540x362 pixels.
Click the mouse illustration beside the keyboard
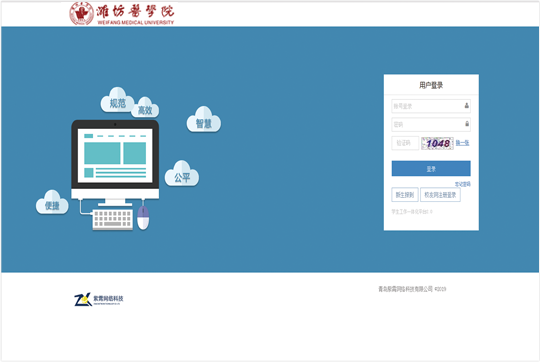point(143,218)
